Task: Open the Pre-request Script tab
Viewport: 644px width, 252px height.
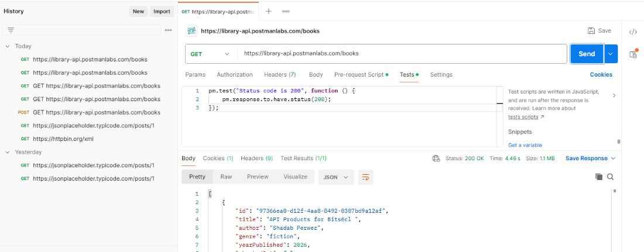Action: tap(361, 75)
